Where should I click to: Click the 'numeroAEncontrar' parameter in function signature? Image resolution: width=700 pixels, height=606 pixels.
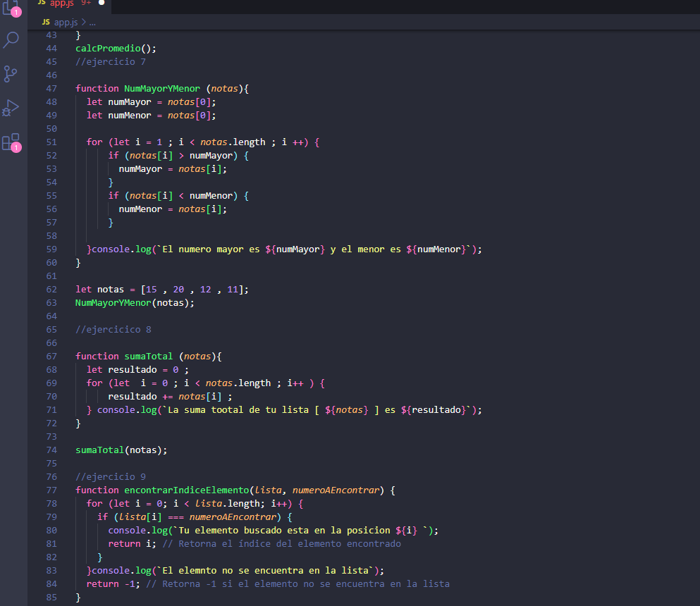336,490
